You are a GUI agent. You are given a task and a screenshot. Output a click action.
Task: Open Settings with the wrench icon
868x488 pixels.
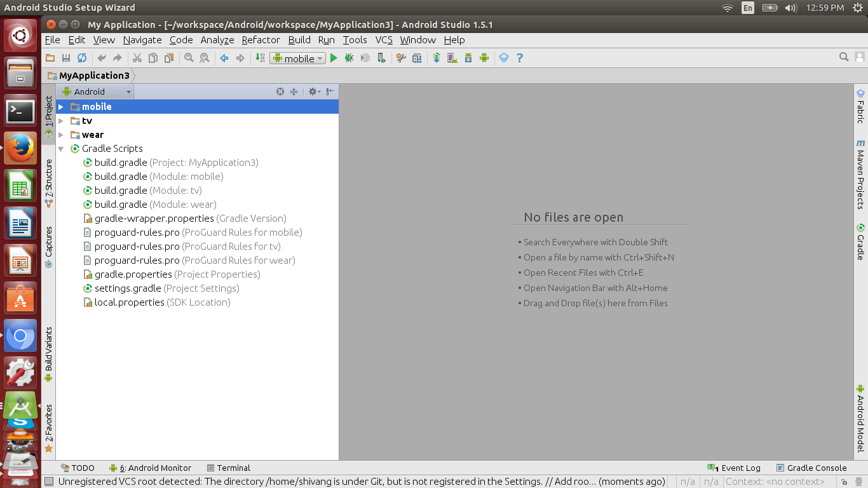[x=401, y=58]
